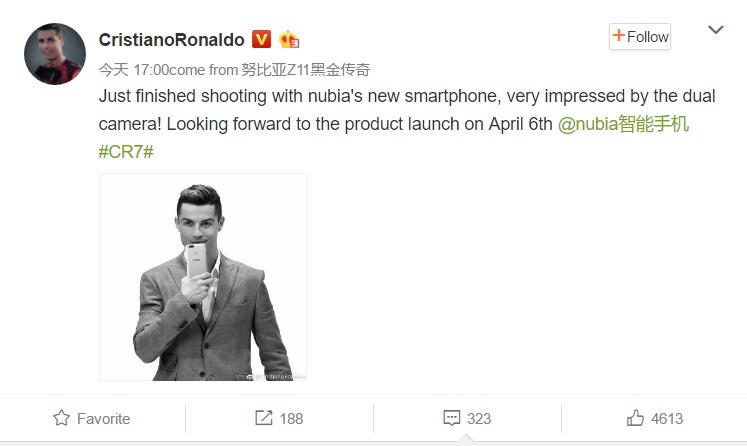Open comments via the speech bubble icon
Image resolution: width=747 pixels, height=446 pixels.
coord(451,418)
